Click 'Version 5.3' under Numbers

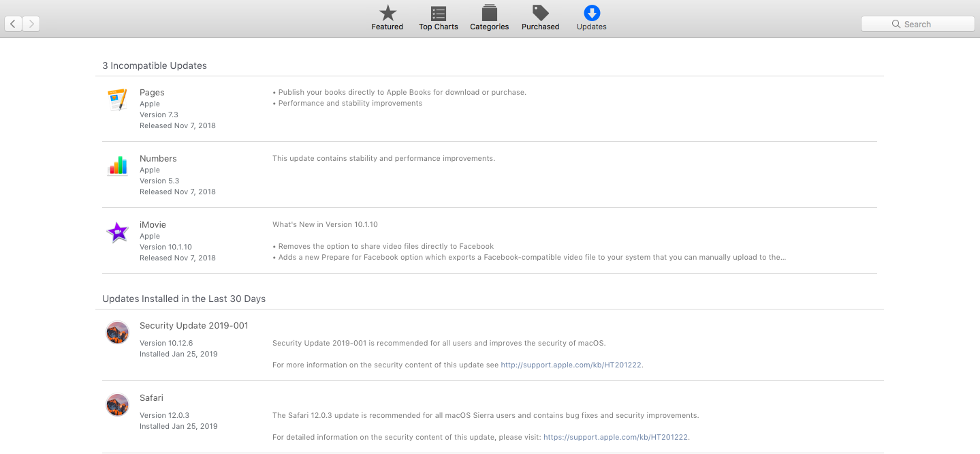click(159, 181)
